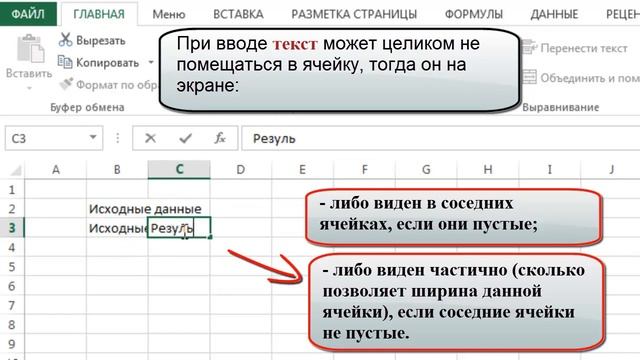640x360 pixels.
Task: Click the Копировать copy icon
Action: [65, 62]
